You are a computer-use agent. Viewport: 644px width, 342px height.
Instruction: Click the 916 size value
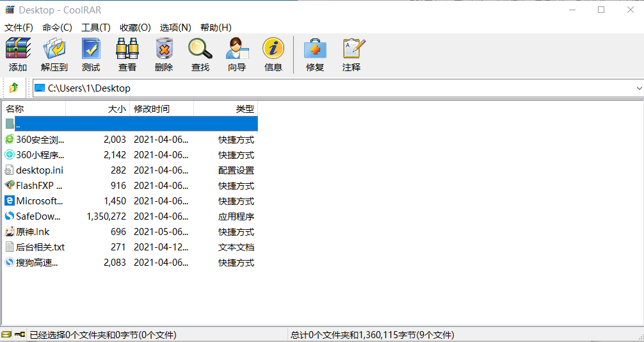118,185
